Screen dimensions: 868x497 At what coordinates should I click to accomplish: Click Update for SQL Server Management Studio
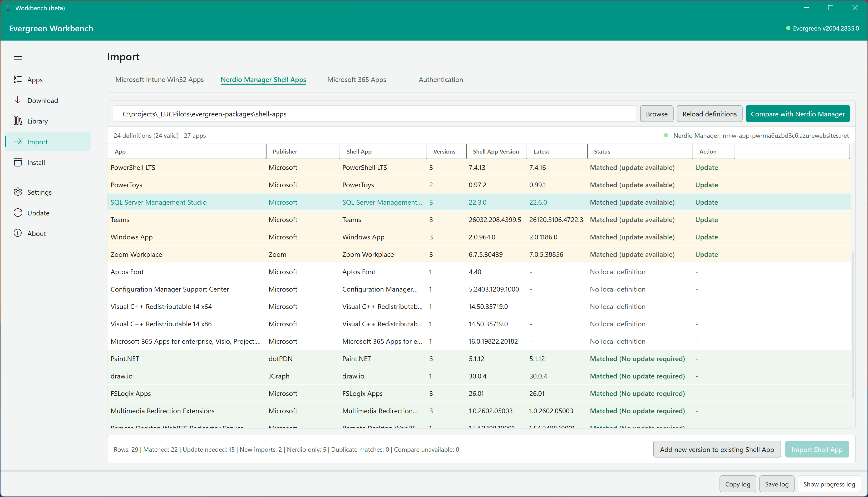coord(706,203)
